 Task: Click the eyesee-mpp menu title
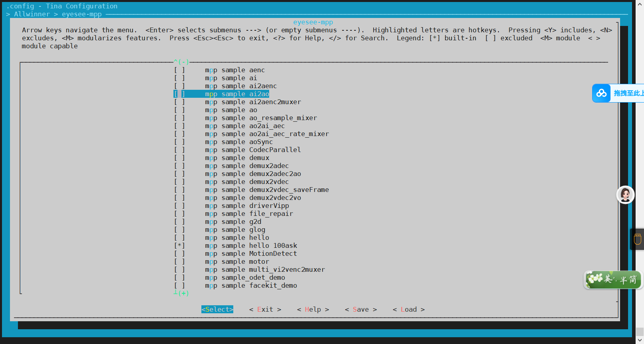pos(313,22)
